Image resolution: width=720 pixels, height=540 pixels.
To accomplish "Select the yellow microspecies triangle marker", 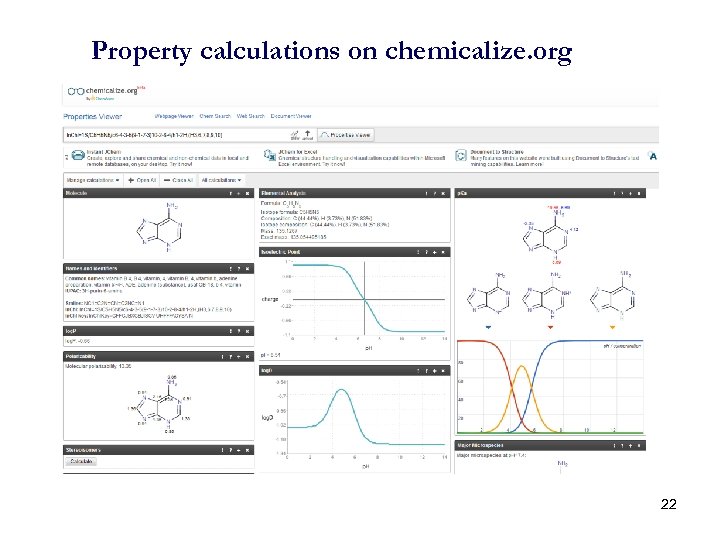I will pyautogui.click(x=612, y=327).
